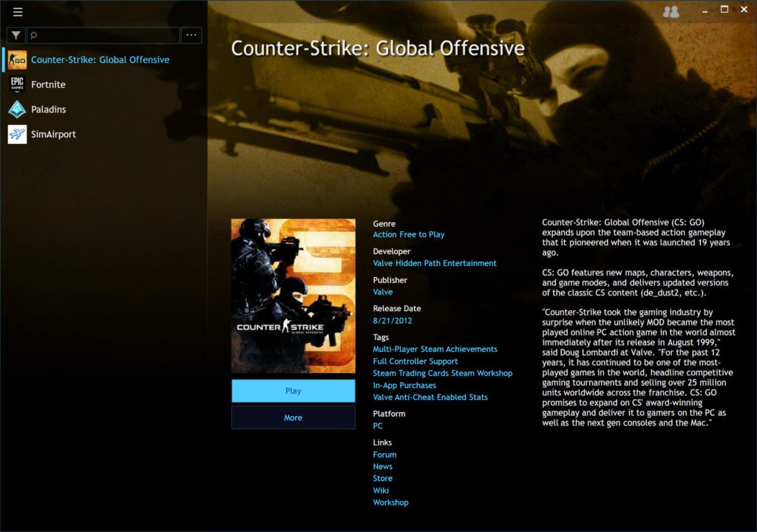The width and height of the screenshot is (757, 532).
Task: Filter by Steam Workshop tag
Action: point(482,373)
